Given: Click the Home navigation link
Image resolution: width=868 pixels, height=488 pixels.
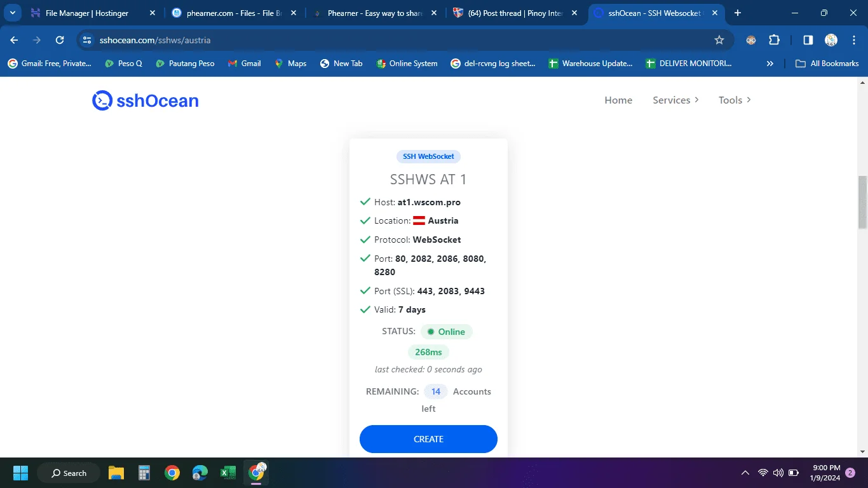Looking at the screenshot, I should point(618,100).
